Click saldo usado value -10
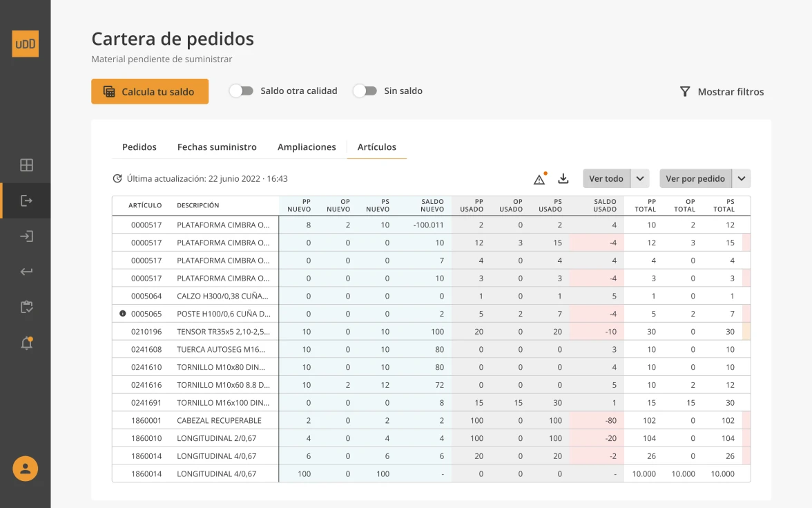Image resolution: width=812 pixels, height=508 pixels. [x=610, y=331]
